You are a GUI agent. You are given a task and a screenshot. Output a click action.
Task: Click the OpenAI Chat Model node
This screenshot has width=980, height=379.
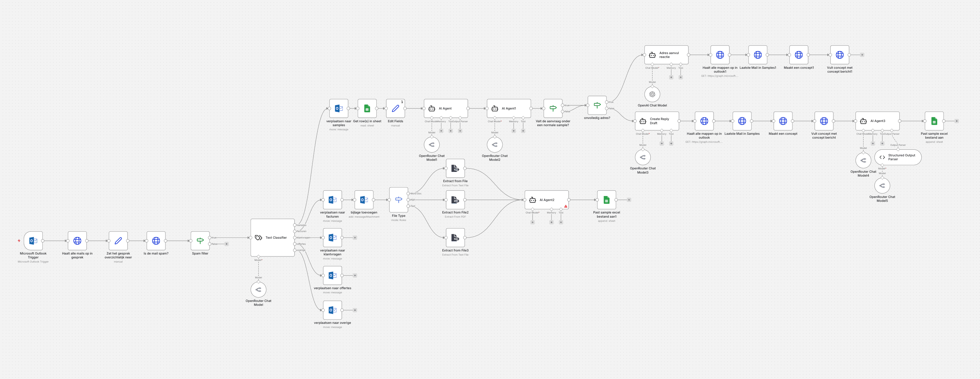tap(652, 94)
